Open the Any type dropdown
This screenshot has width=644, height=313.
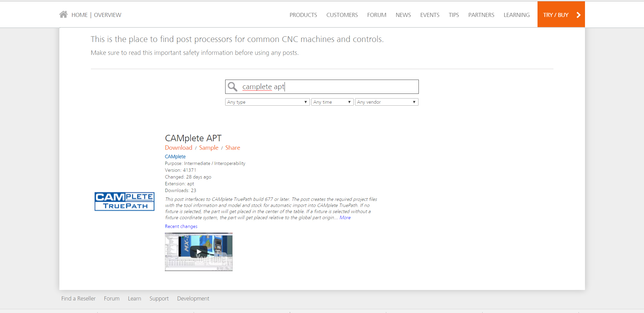coord(267,102)
